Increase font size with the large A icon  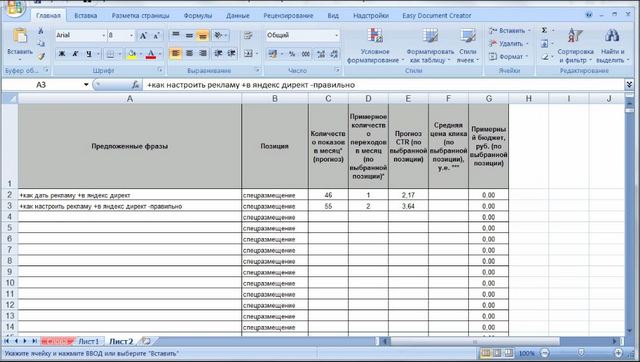[x=143, y=36]
